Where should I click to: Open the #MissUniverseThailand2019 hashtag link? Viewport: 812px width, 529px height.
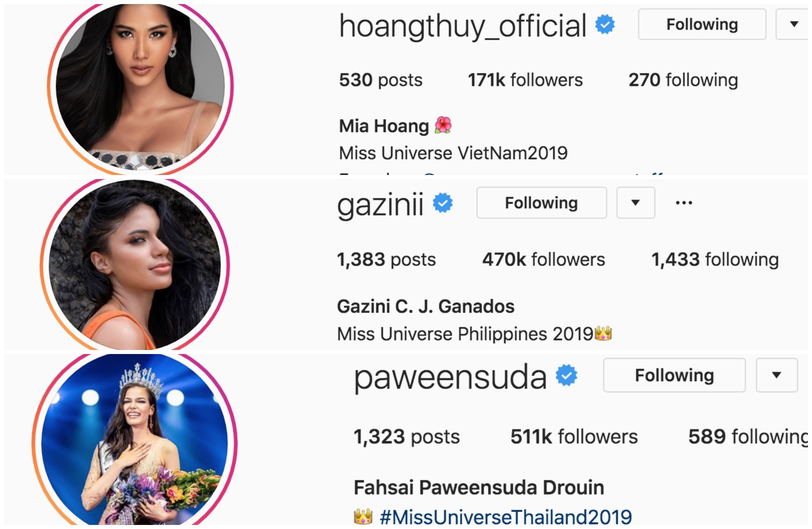pyautogui.click(x=506, y=517)
